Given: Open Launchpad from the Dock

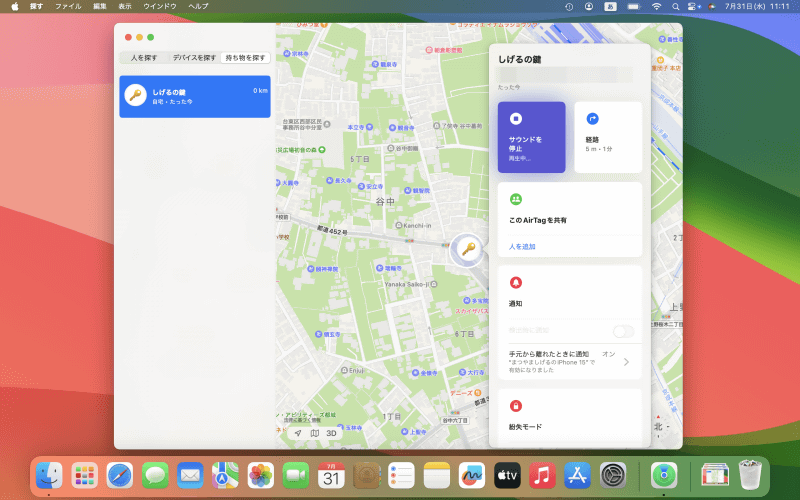Looking at the screenshot, I should [85, 476].
